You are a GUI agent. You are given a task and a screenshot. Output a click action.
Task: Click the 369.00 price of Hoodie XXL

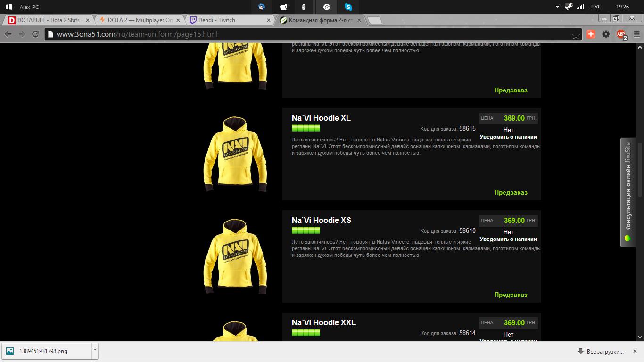(514, 323)
